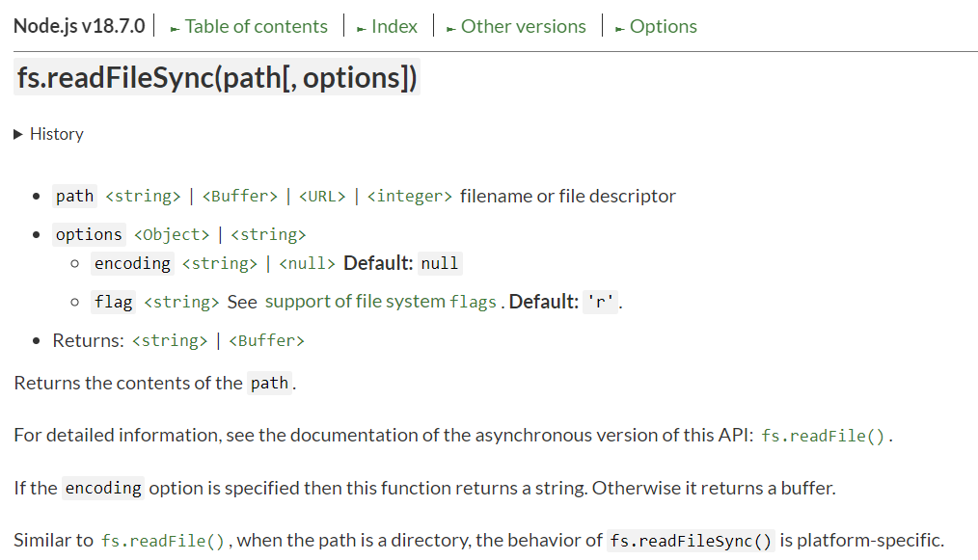Open <string> type link after flag
Viewport: 978px width, 560px height.
181,303
